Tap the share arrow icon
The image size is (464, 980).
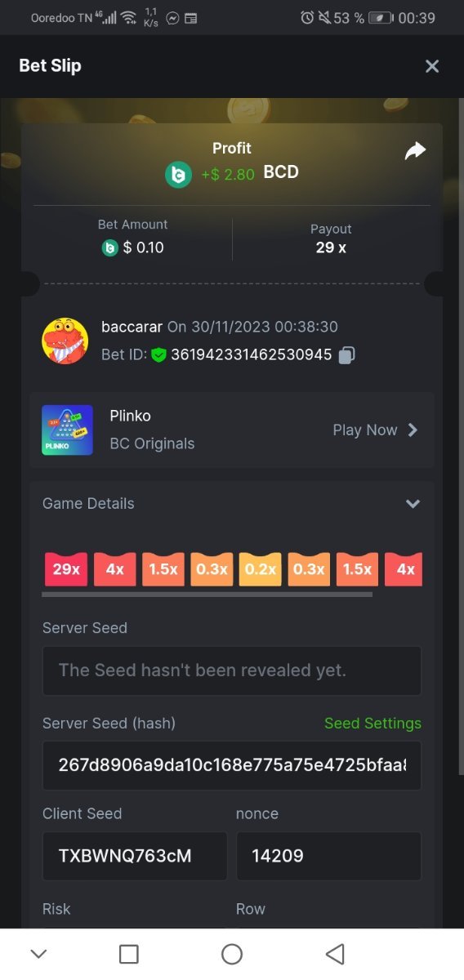point(416,151)
